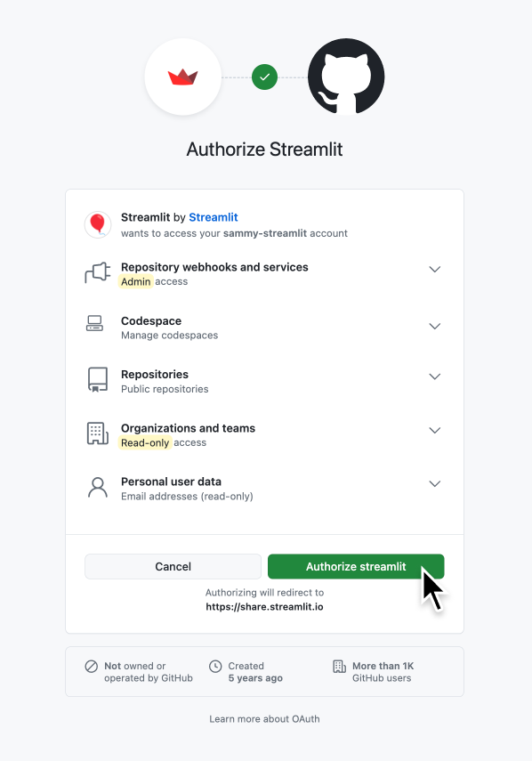Expand Personal user data details

(x=435, y=483)
